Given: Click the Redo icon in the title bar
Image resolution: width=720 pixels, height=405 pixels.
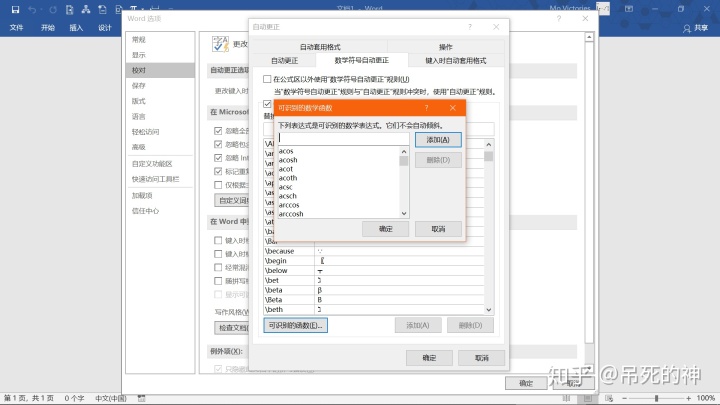Looking at the screenshot, I should pyautogui.click(x=53, y=9).
